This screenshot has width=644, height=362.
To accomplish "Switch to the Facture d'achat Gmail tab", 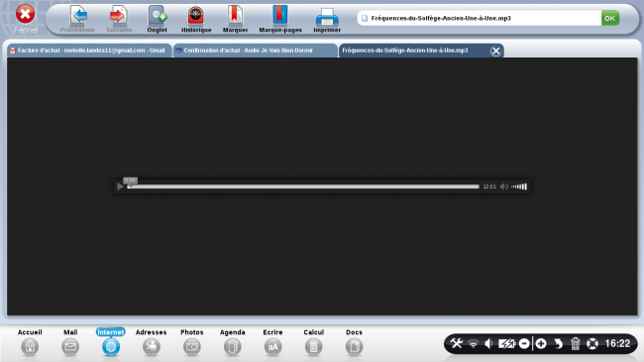I will pos(89,51).
